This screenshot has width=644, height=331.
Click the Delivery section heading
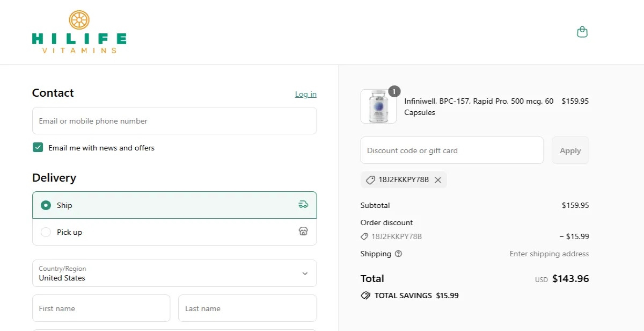click(x=54, y=178)
